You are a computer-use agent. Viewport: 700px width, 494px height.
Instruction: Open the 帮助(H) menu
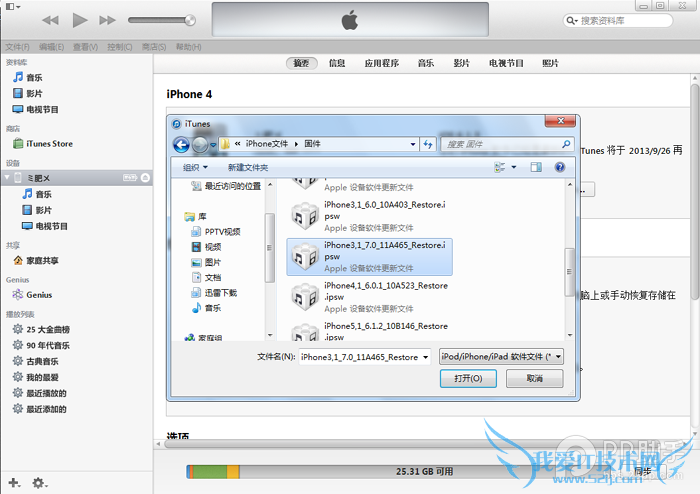click(x=188, y=47)
